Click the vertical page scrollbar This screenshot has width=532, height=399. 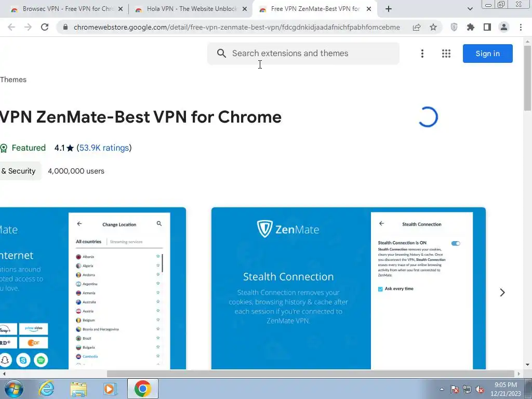pos(527,78)
